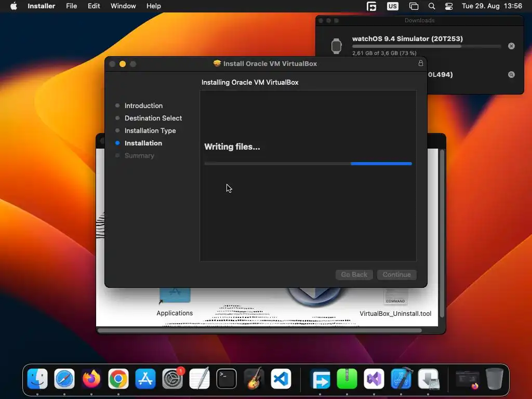Click the watchOS 9.4 Simulator title
This screenshot has height=399, width=532.
pyautogui.click(x=407, y=38)
